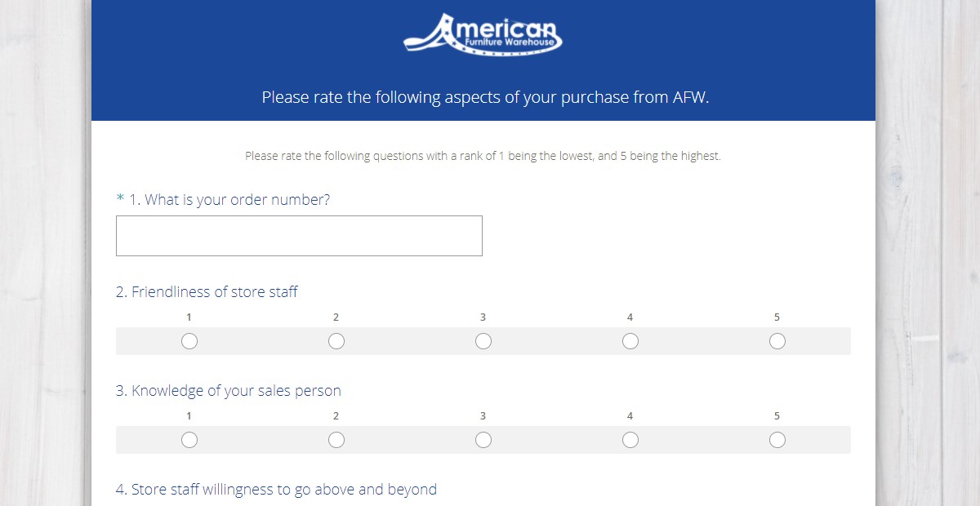The image size is (980, 506).
Task: Click the American Furniture Warehouse logo
Action: tap(483, 35)
